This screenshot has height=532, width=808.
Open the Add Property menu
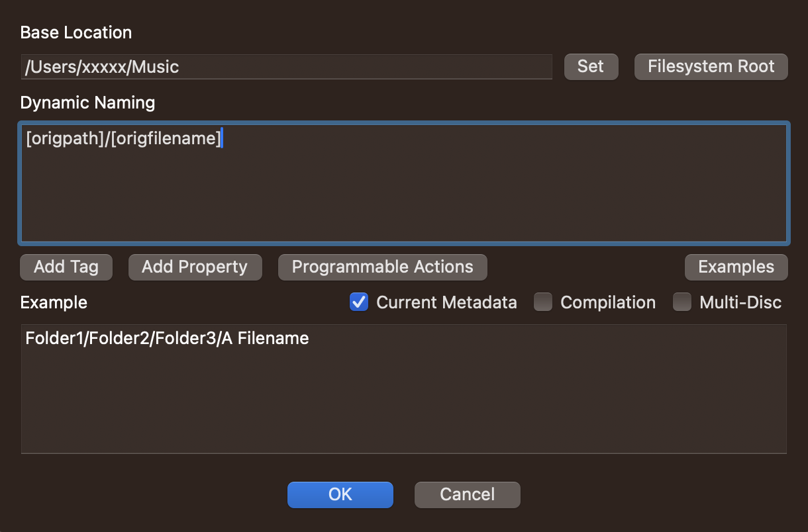point(195,267)
